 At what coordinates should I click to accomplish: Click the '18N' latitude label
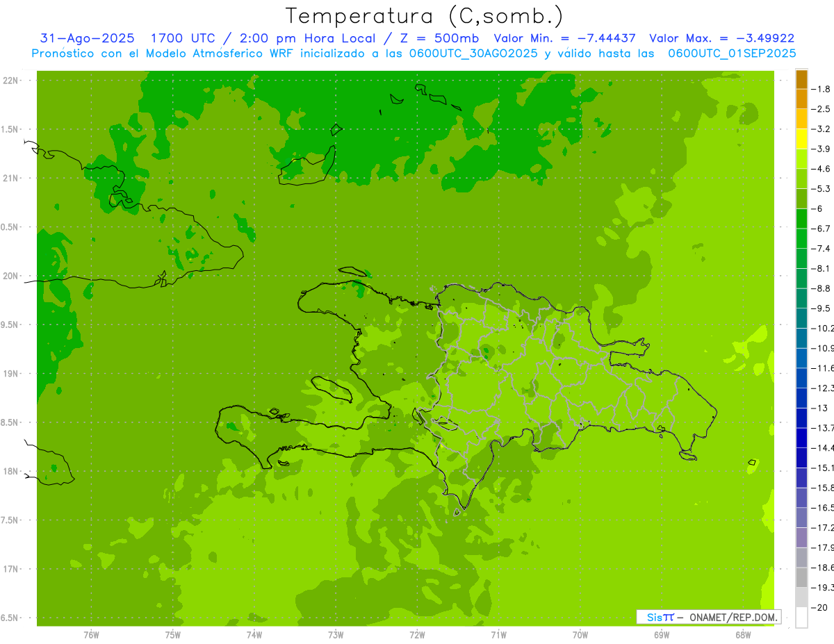(x=11, y=472)
